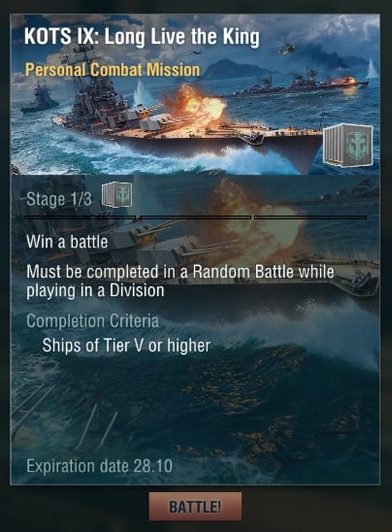Click the BATTLE! button
This screenshot has width=392, height=532.
[195, 507]
